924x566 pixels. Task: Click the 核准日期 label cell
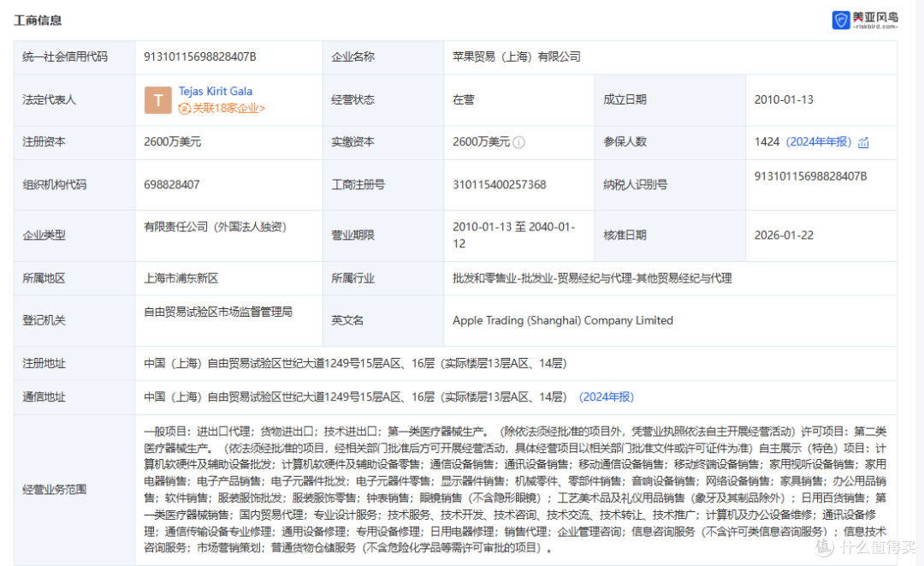pyautogui.click(x=670, y=235)
